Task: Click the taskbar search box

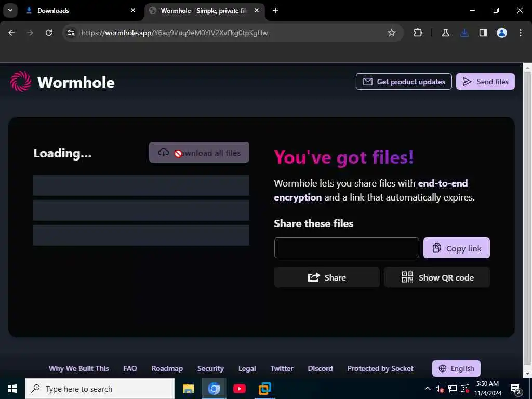Action: coord(100,389)
